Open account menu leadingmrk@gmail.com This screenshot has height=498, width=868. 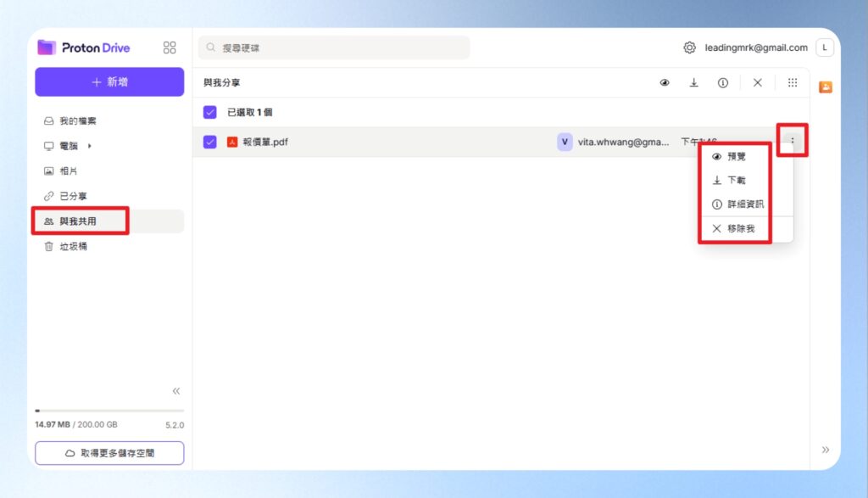click(755, 48)
